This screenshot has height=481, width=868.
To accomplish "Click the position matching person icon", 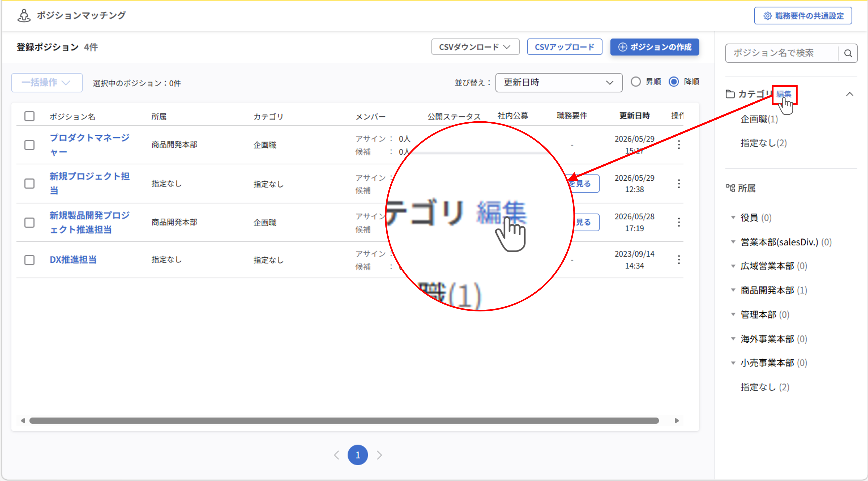I will [24, 16].
